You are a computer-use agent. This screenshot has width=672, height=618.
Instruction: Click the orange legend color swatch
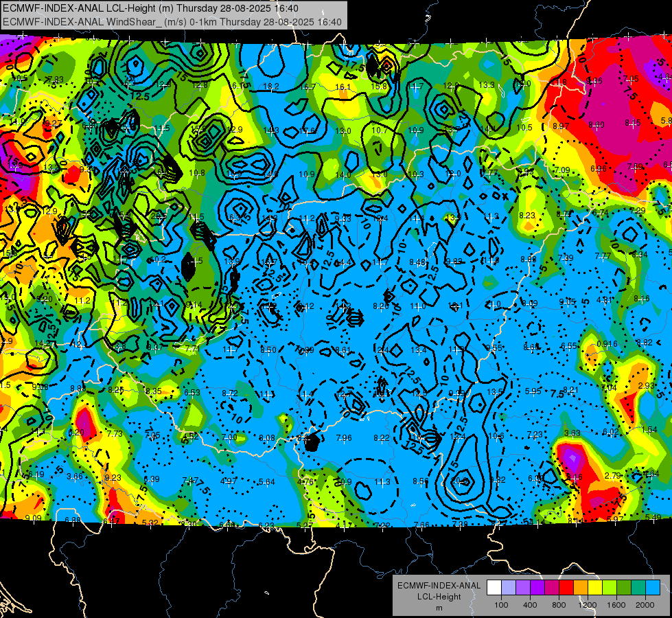581,588
